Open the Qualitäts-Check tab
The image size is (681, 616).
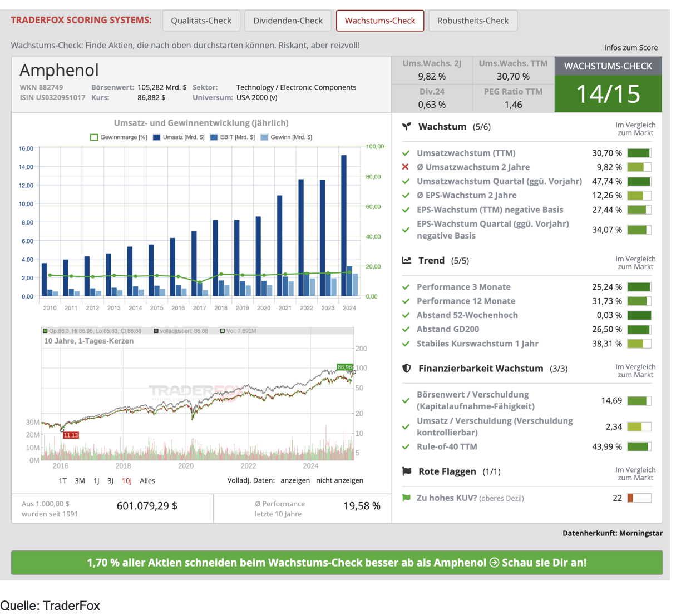coord(201,21)
